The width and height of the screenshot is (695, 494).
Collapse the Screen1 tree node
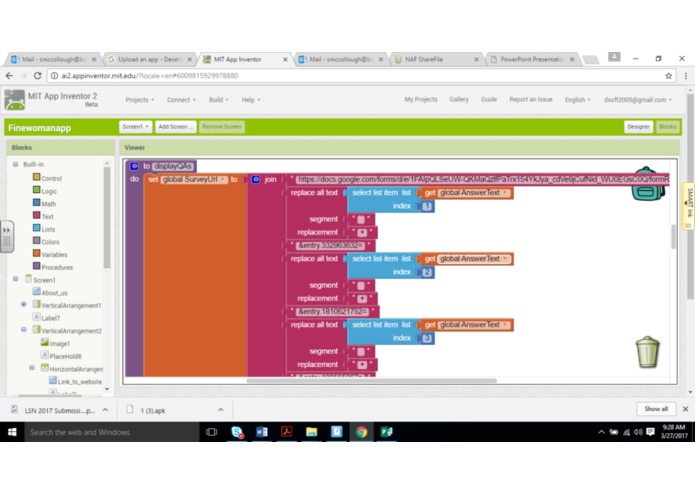point(16,279)
